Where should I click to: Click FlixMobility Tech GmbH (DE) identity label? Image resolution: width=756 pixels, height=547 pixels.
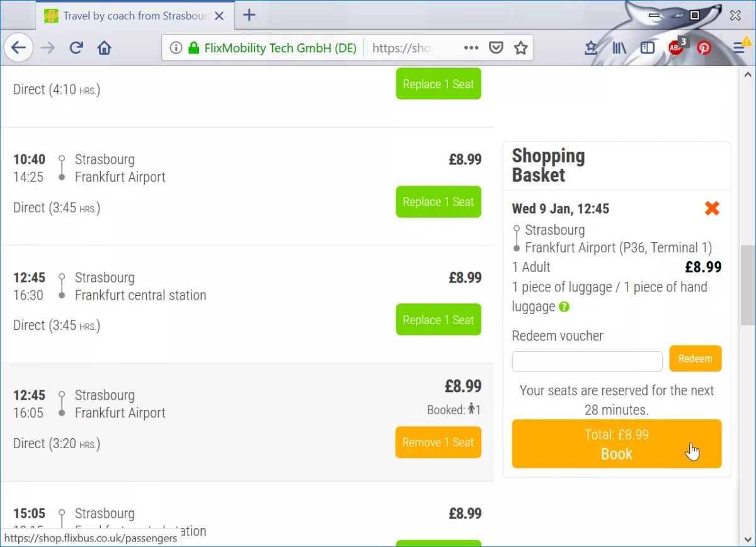(280, 48)
